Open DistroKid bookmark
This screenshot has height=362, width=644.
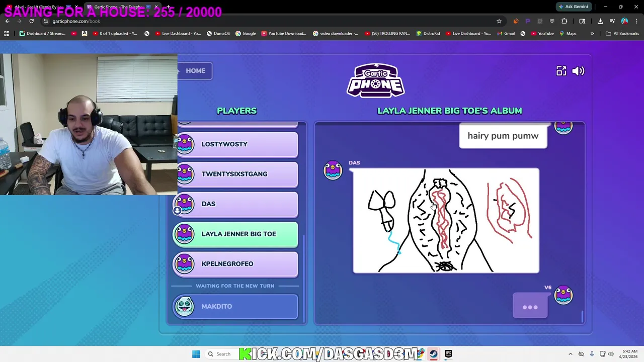pos(428,34)
